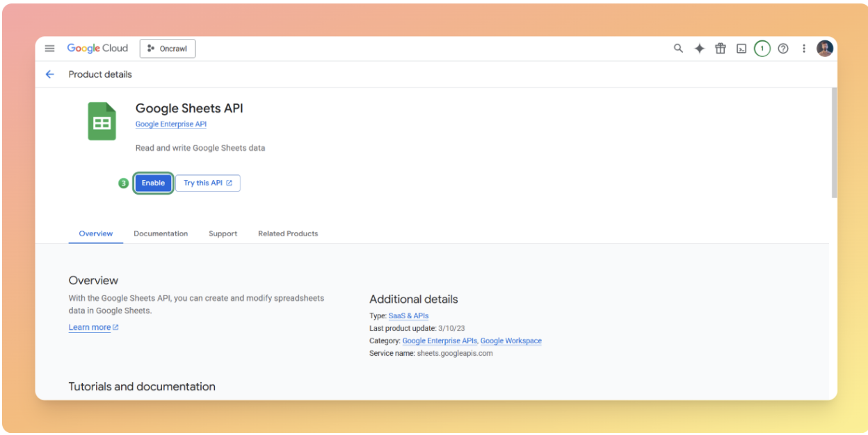Click the user profile avatar

(825, 48)
